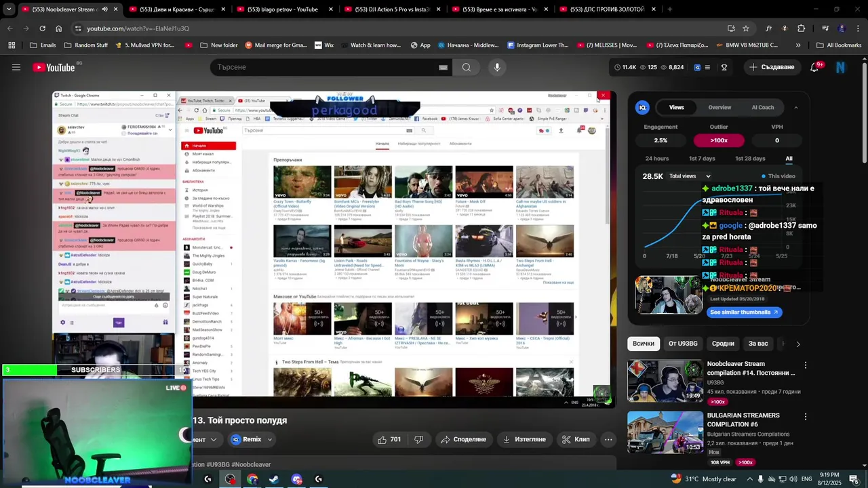The image size is (868, 488).
Task: Open the three-dot menu for Noobcleaver compilation #14
Action: 806,365
